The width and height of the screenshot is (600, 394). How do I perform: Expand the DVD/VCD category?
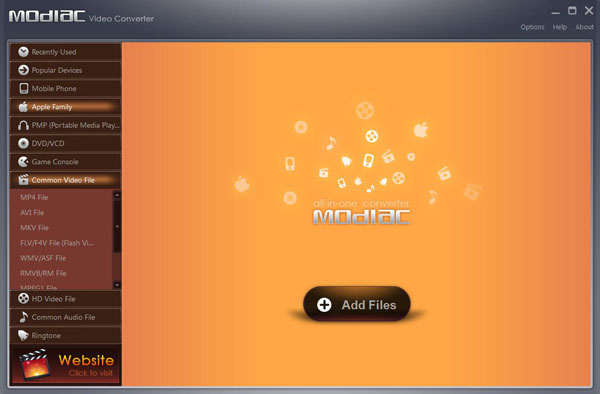[65, 143]
